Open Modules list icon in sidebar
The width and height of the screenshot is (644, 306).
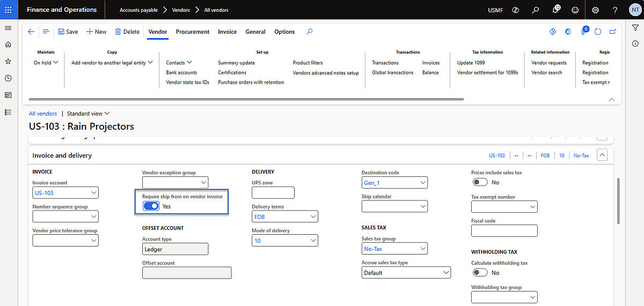tap(8, 112)
